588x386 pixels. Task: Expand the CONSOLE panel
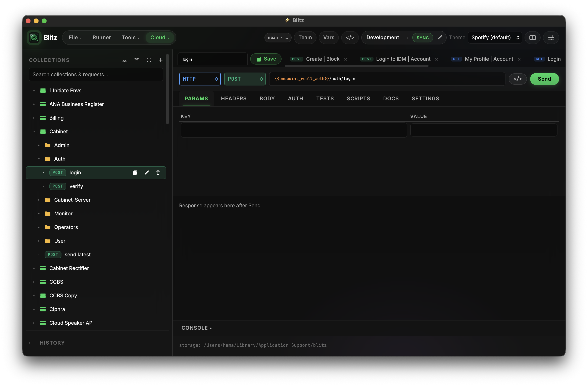[x=197, y=328]
